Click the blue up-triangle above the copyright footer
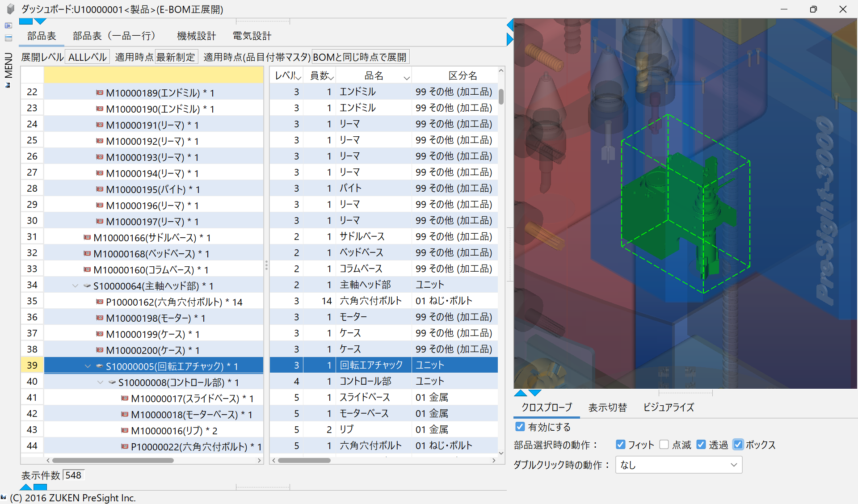Screen dimensions: 858x504 click(26, 487)
